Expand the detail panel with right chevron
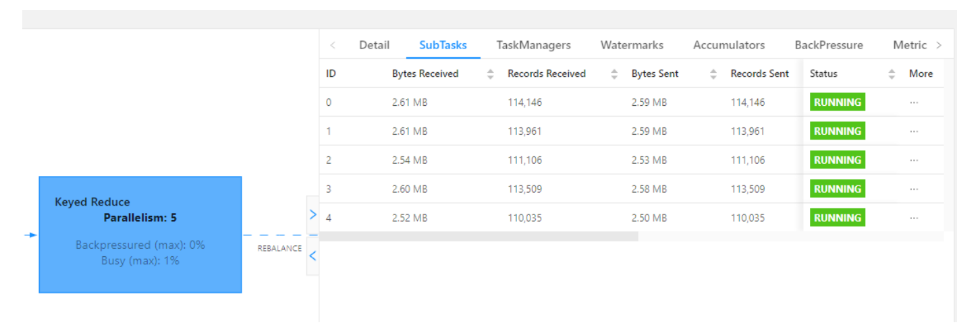 click(312, 215)
